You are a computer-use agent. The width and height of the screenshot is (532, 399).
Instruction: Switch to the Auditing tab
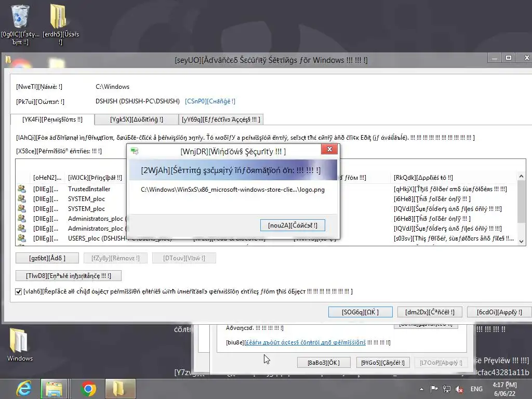(x=137, y=119)
